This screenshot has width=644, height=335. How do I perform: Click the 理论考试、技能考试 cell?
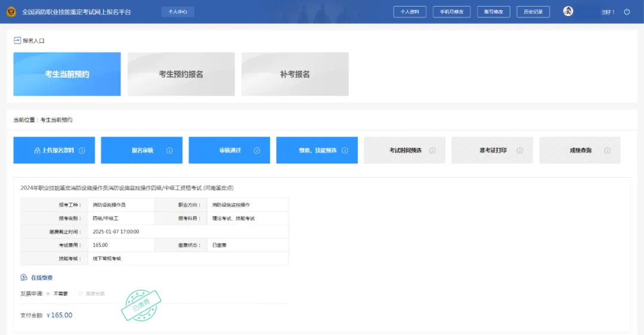point(248,218)
